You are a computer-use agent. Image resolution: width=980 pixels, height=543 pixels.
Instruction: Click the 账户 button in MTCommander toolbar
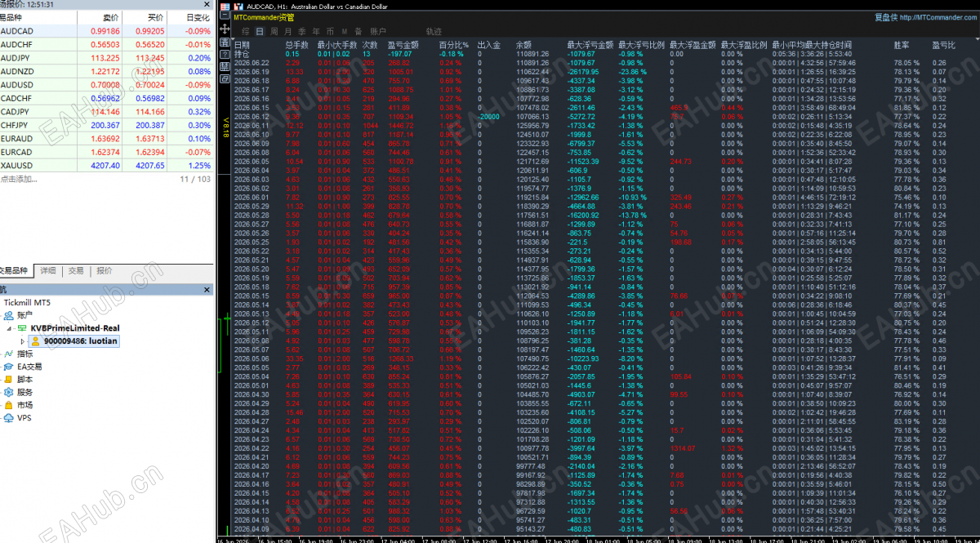378,31
